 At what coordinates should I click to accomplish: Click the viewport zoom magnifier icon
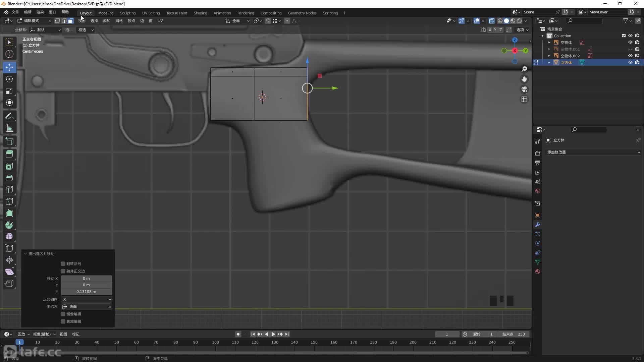524,69
